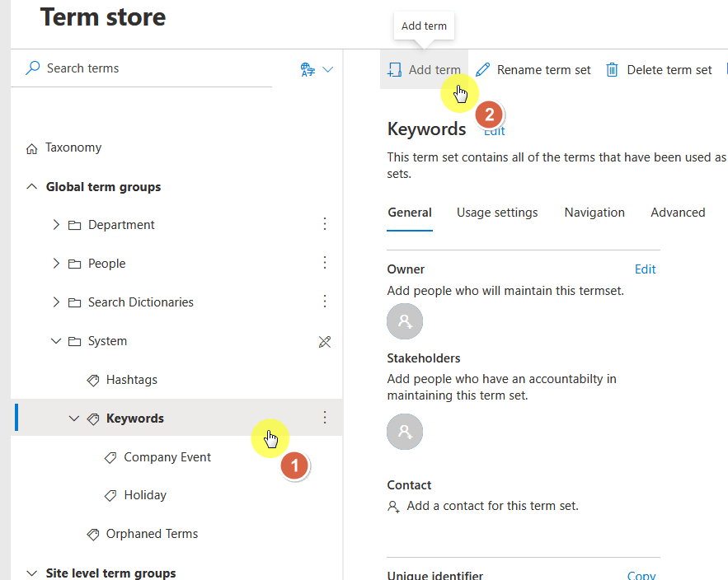Open more options for Department
Viewport: 728px width, 580px height.
click(x=325, y=224)
